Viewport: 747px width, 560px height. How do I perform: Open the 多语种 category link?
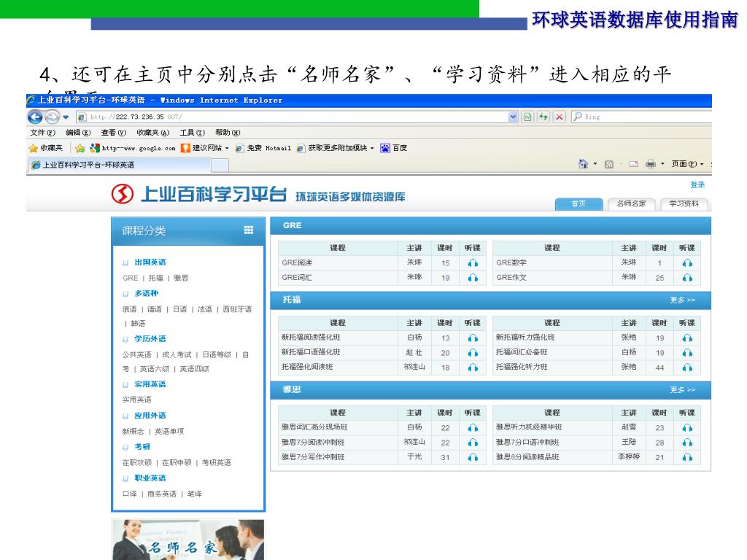(x=146, y=293)
